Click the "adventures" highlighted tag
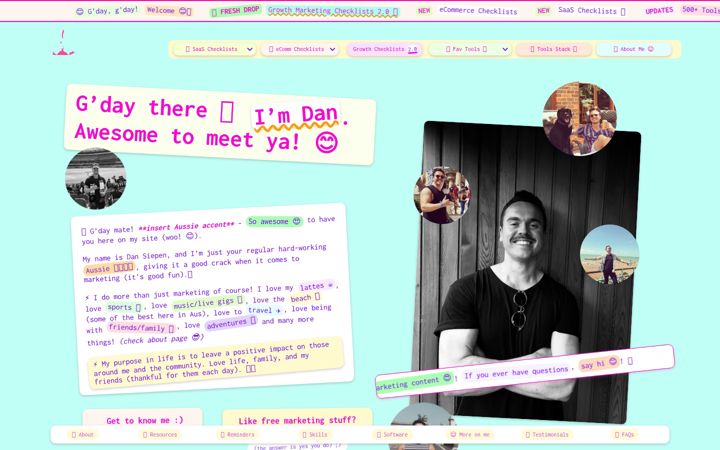720x450 pixels. (231, 323)
